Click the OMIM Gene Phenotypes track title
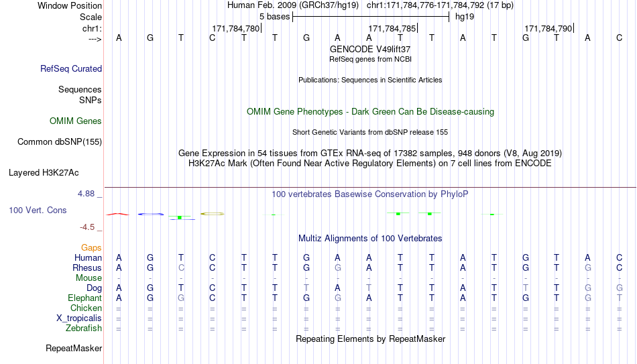Viewport: 637px width, 364px height. [x=370, y=112]
